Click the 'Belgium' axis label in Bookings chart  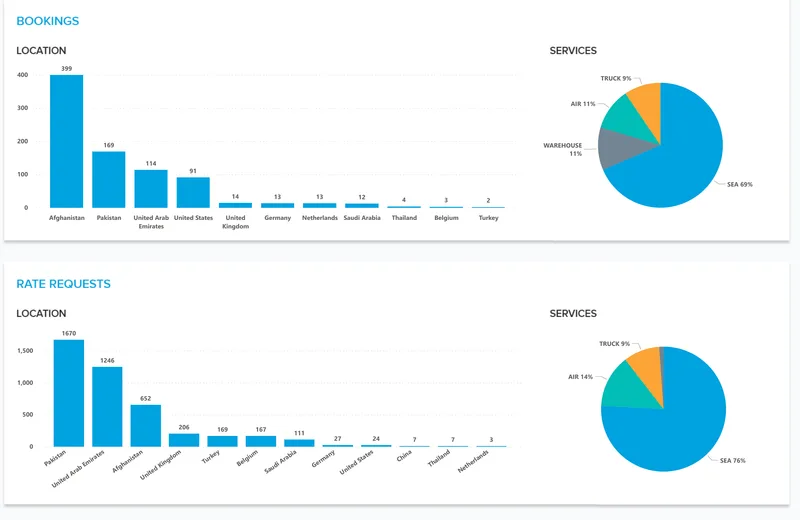pyautogui.click(x=446, y=217)
